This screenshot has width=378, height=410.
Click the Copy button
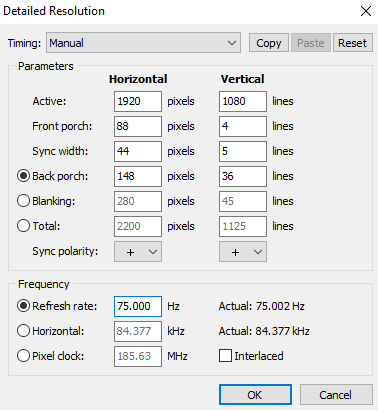[x=269, y=43]
